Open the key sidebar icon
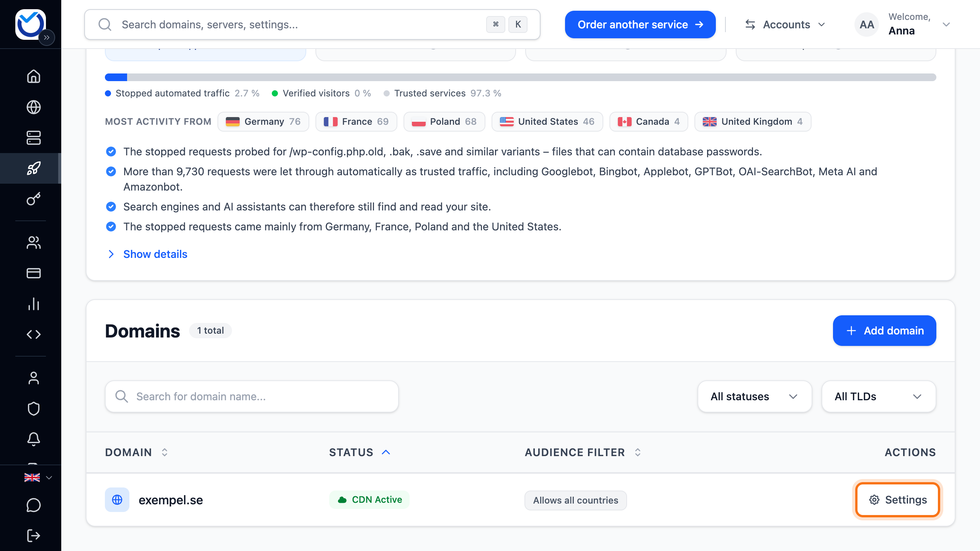 point(34,199)
